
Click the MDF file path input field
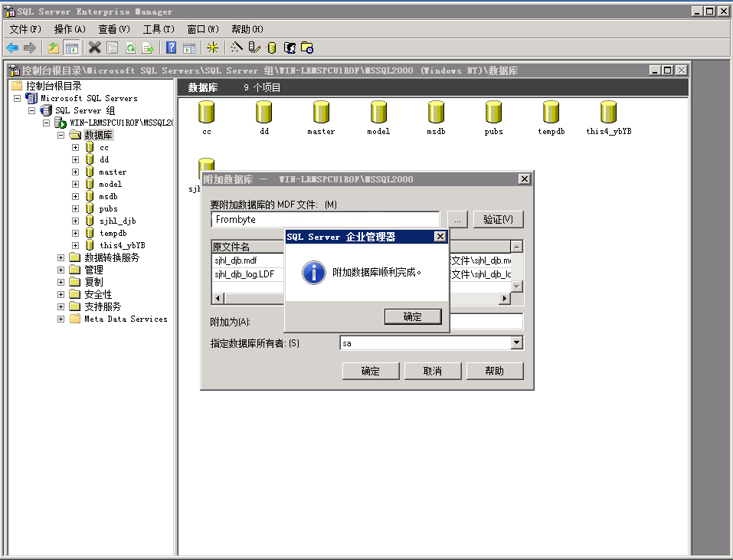pyautogui.click(x=325, y=220)
